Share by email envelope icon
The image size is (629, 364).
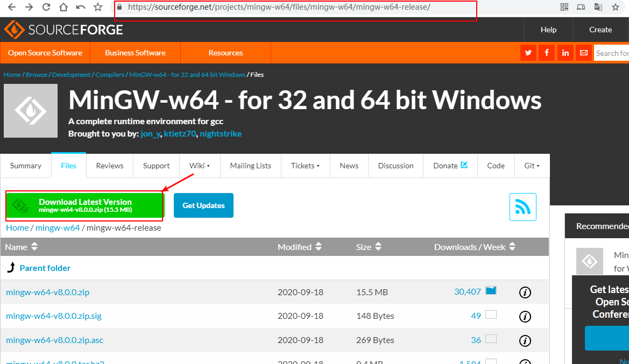point(584,53)
